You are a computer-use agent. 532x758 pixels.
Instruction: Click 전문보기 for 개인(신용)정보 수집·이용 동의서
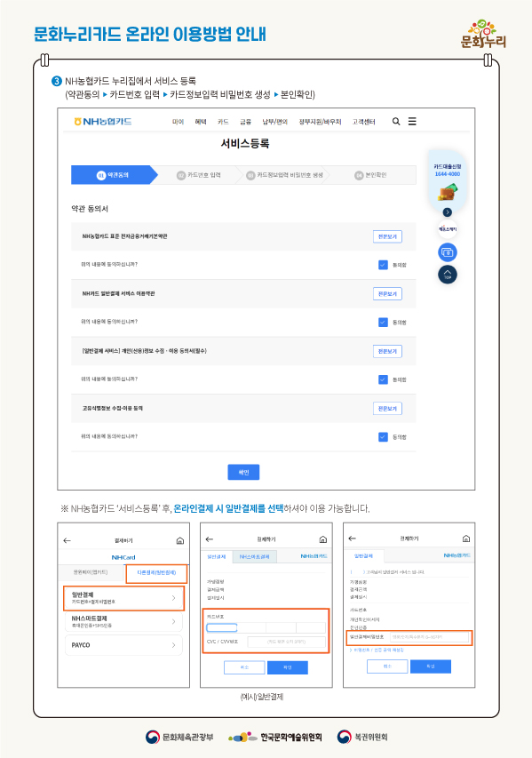[387, 351]
